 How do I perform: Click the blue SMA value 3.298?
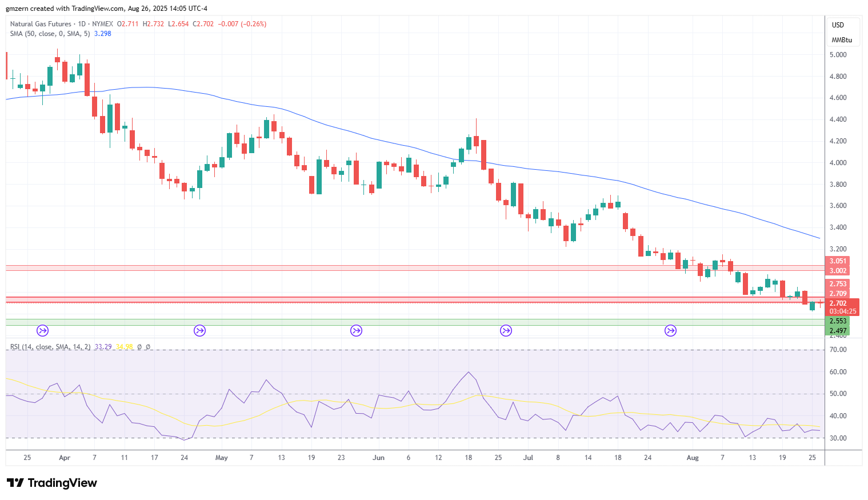pyautogui.click(x=103, y=34)
